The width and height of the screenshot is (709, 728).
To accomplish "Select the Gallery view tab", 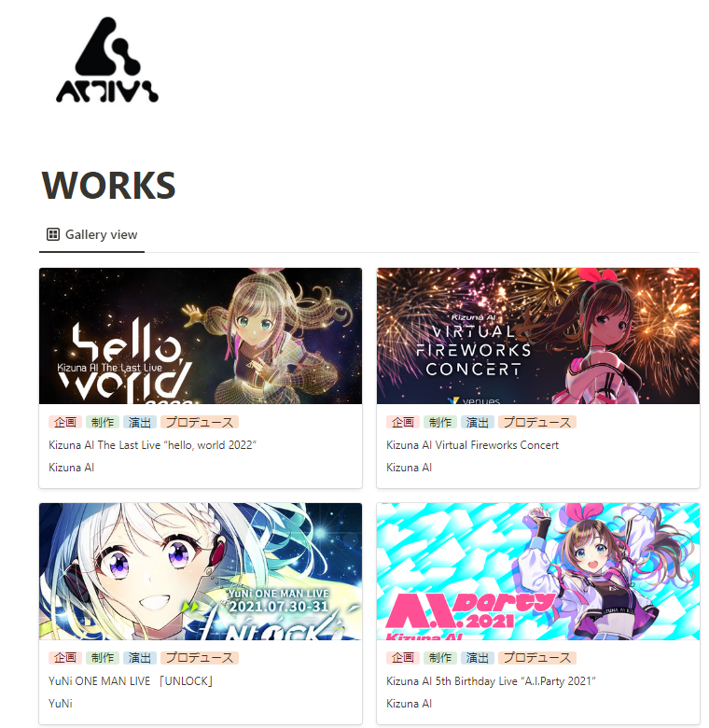I will 91,235.
